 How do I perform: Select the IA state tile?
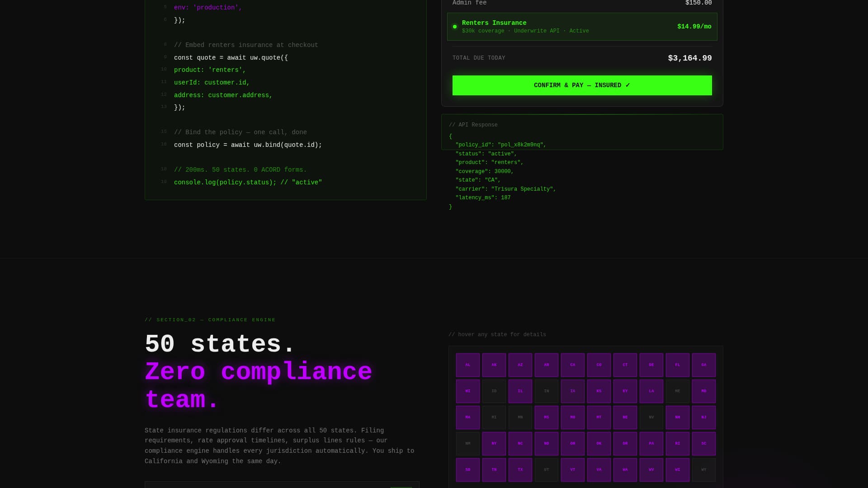point(573,391)
